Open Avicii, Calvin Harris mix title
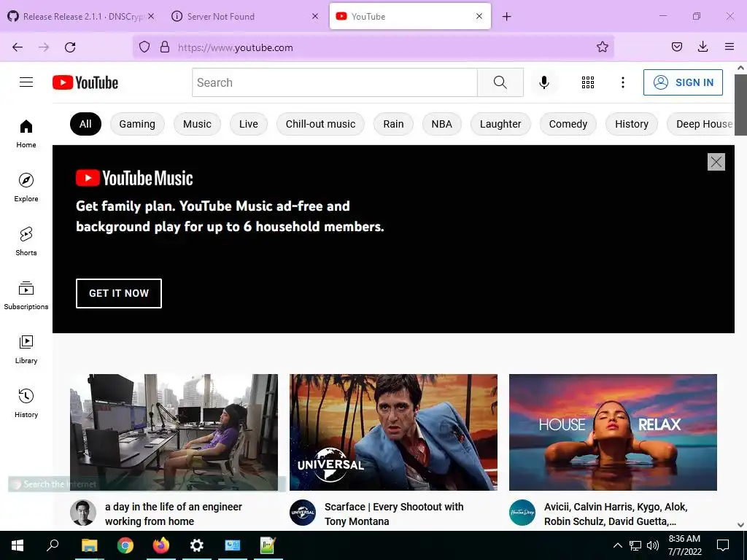Screen dimensions: 747x560 (x=616, y=514)
